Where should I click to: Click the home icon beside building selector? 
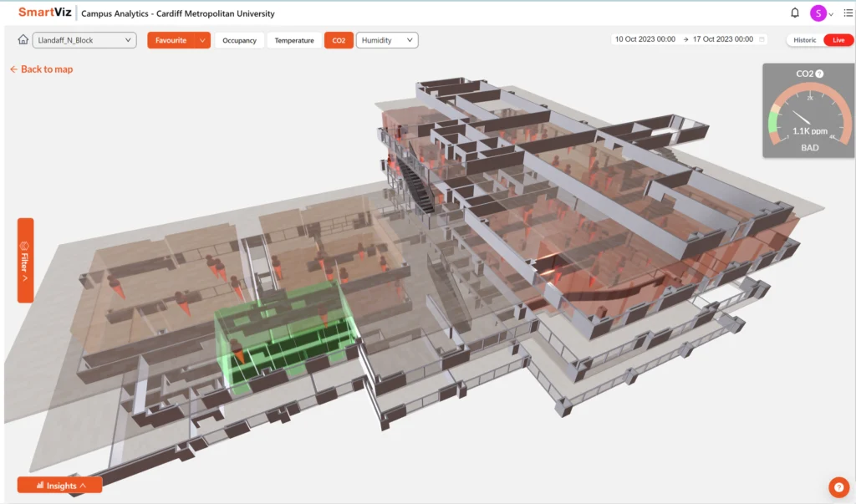coord(23,40)
